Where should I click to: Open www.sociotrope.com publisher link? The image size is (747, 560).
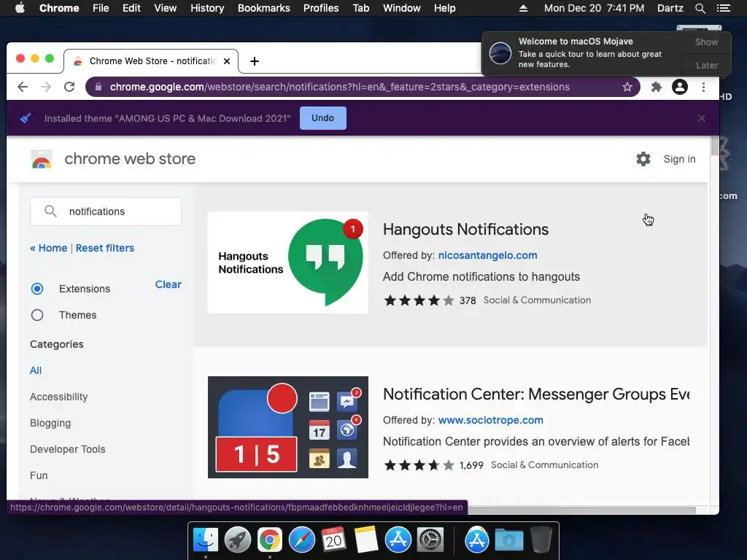coord(491,420)
